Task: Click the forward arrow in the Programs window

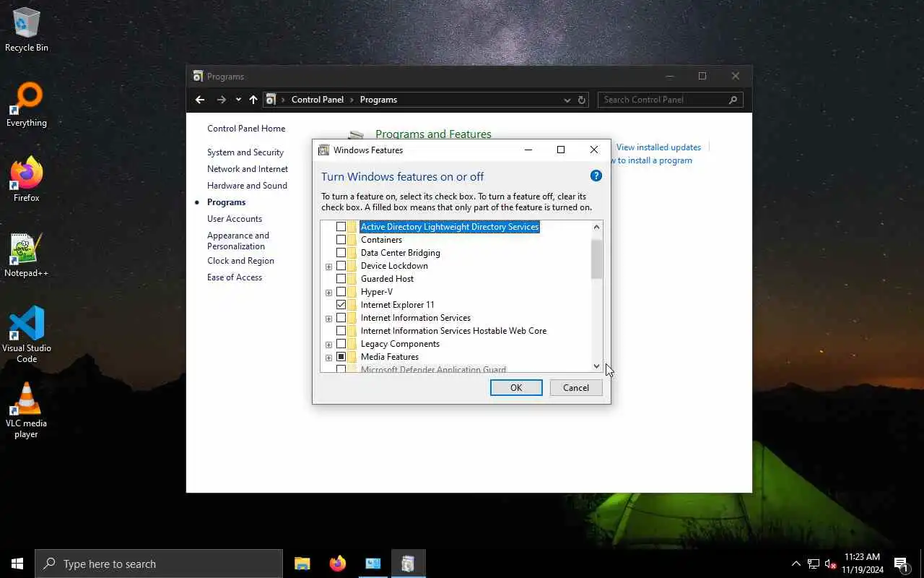Action: pyautogui.click(x=222, y=100)
